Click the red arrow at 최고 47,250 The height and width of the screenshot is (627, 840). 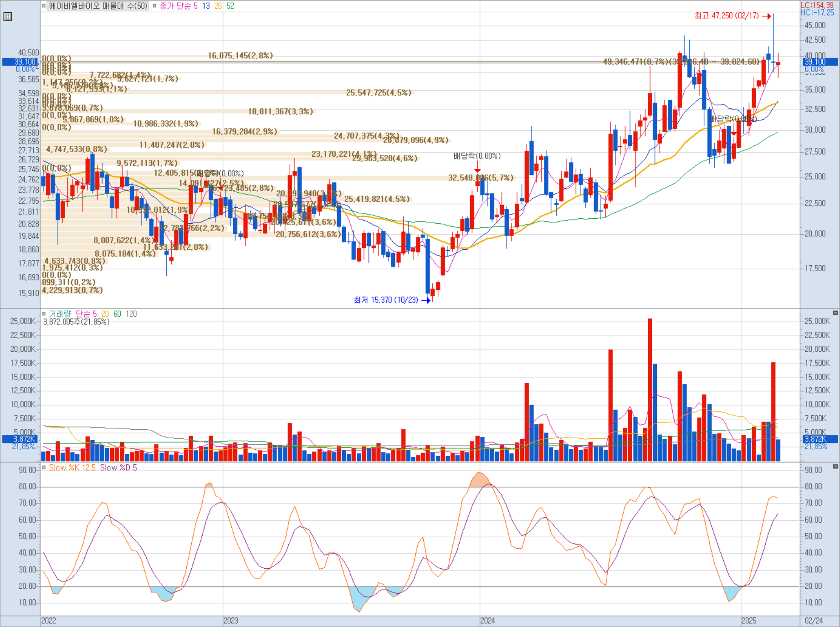tap(766, 16)
